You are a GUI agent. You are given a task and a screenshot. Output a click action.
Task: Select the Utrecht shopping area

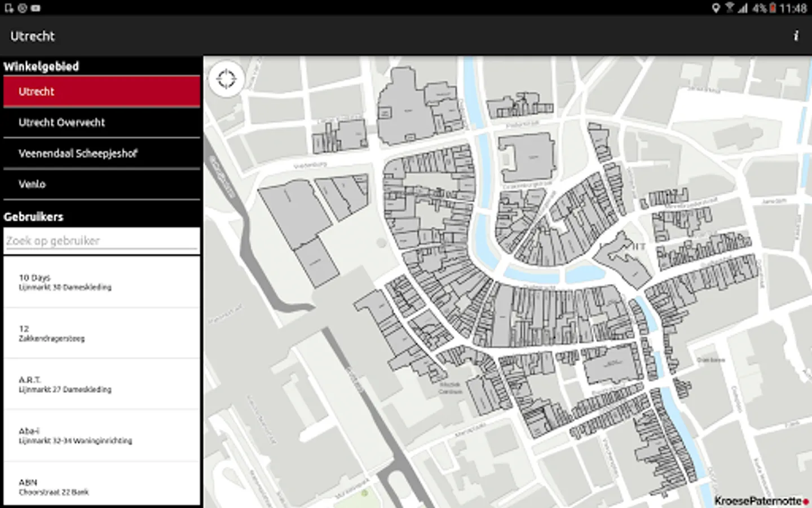click(x=101, y=91)
